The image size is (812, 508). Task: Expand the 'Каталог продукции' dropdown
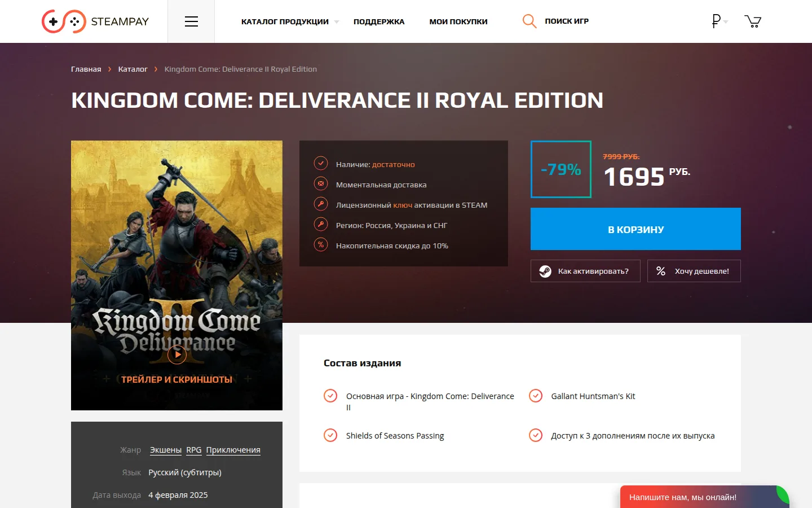tap(290, 21)
